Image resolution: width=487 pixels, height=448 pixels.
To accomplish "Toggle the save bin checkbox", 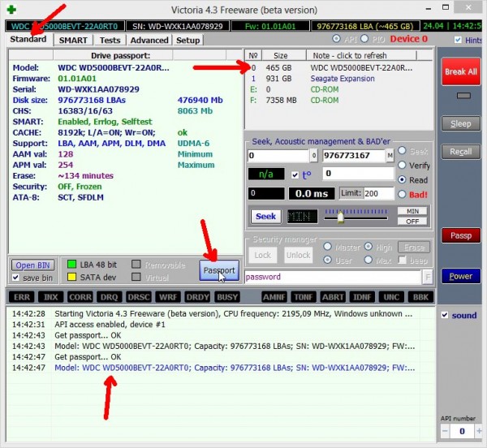I will click(x=18, y=278).
